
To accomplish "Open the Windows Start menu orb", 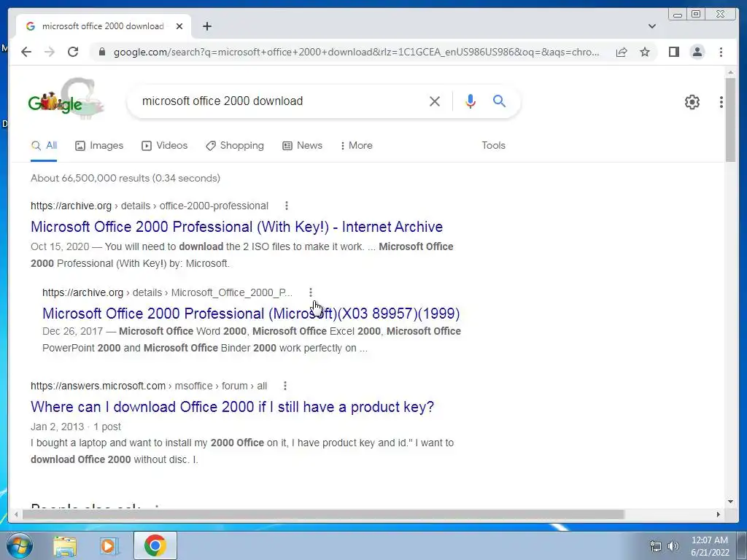I will pos(19,545).
